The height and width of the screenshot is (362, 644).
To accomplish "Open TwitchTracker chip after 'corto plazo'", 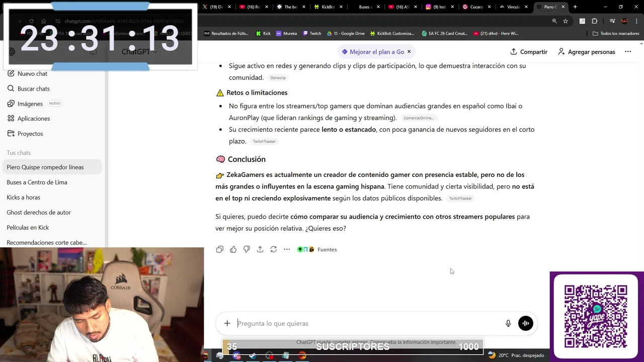I will click(x=264, y=142).
